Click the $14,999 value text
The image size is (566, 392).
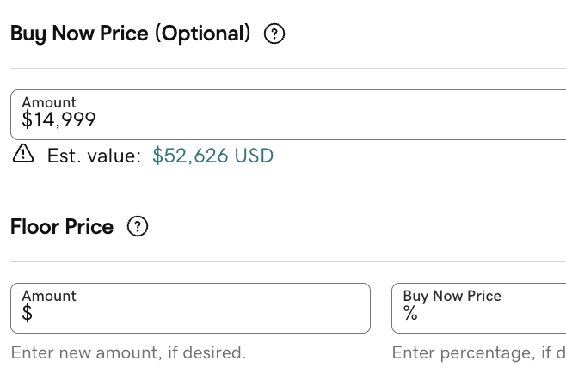pos(58,119)
